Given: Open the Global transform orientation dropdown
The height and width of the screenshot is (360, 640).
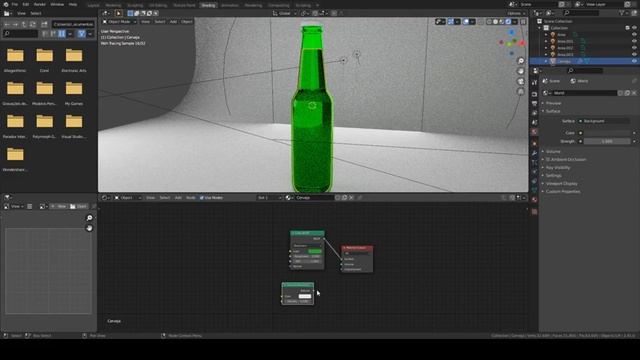Looking at the screenshot, I should [x=283, y=13].
